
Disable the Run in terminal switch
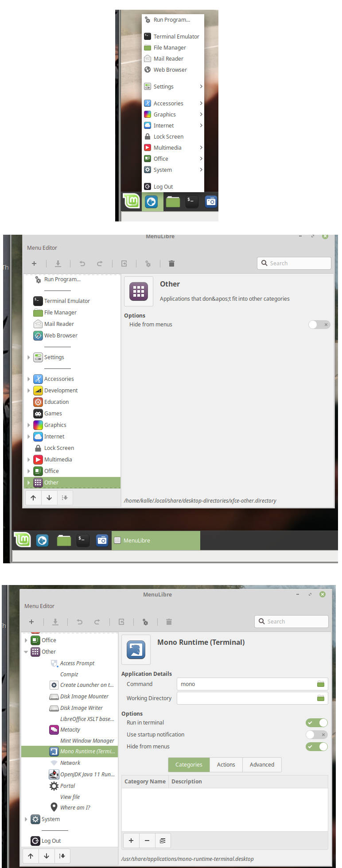(x=316, y=723)
